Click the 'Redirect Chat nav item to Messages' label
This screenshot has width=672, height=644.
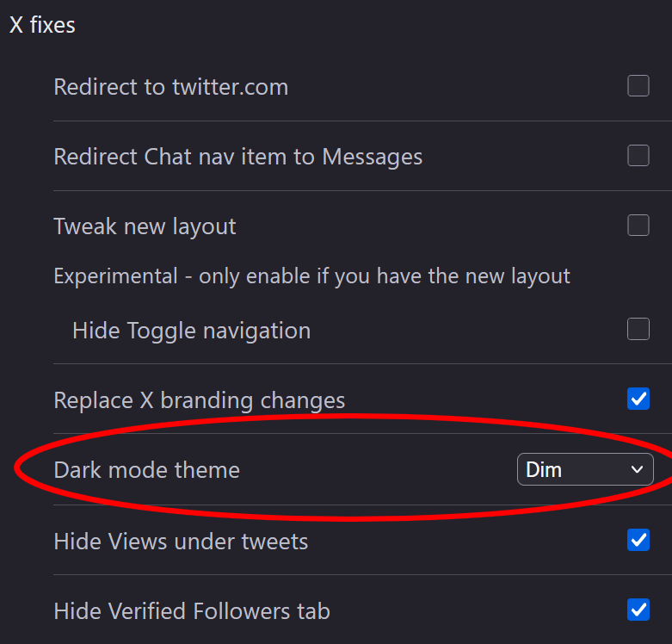[x=237, y=157]
